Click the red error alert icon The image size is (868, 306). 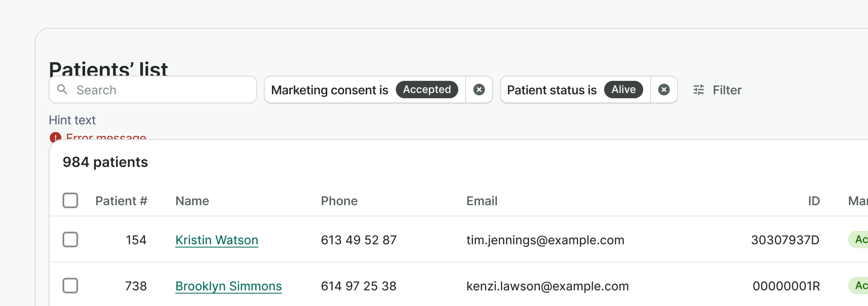click(56, 137)
